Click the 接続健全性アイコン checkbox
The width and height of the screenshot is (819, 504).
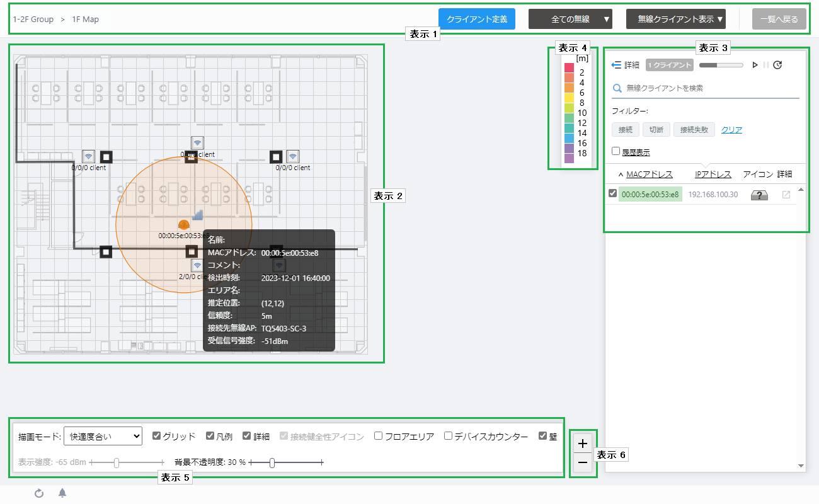[283, 435]
